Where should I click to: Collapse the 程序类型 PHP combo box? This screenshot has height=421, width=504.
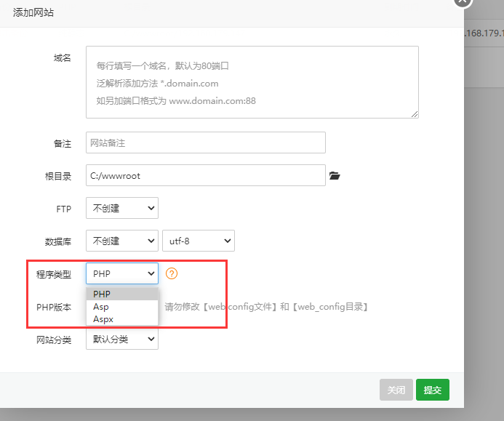click(x=122, y=273)
